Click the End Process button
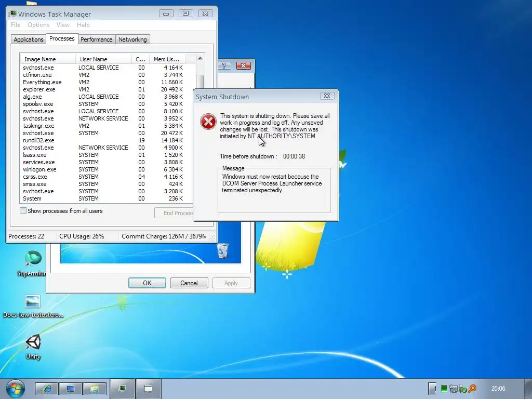 point(174,212)
